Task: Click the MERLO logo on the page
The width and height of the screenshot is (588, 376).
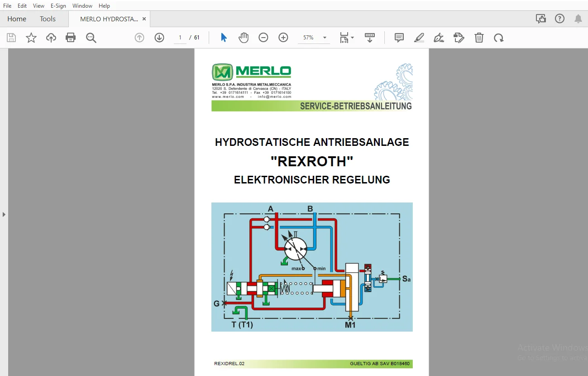Action: 252,72
